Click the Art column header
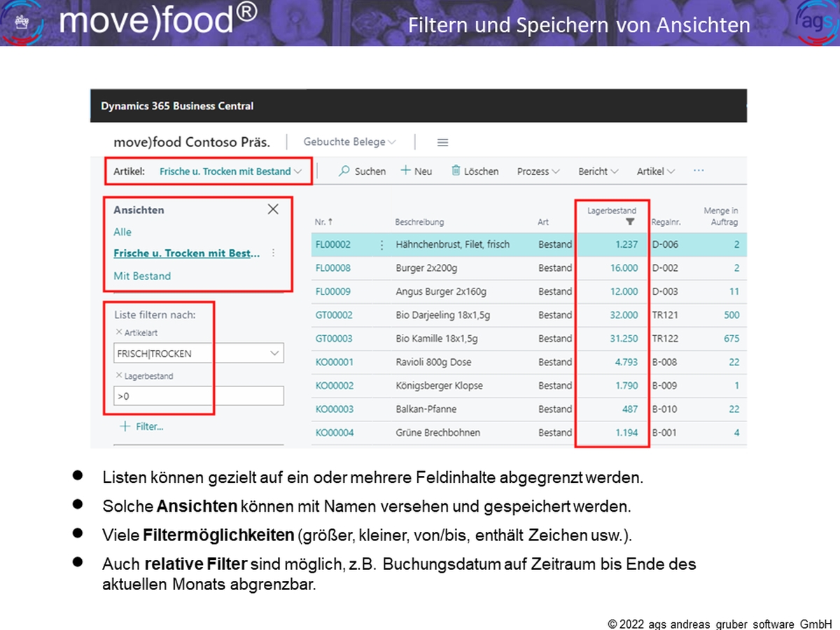The image size is (840, 630). [x=543, y=222]
